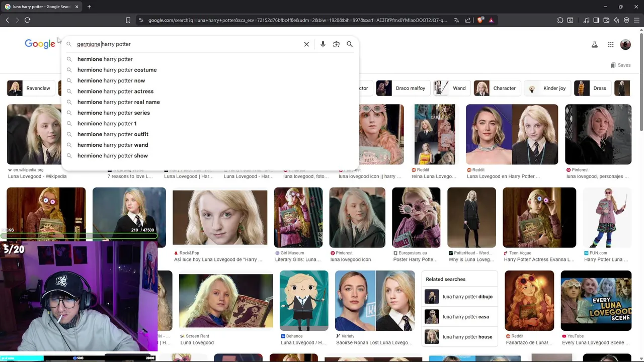The width and height of the screenshot is (644, 362).
Task: Clear search text with the X icon
Action: point(306,44)
